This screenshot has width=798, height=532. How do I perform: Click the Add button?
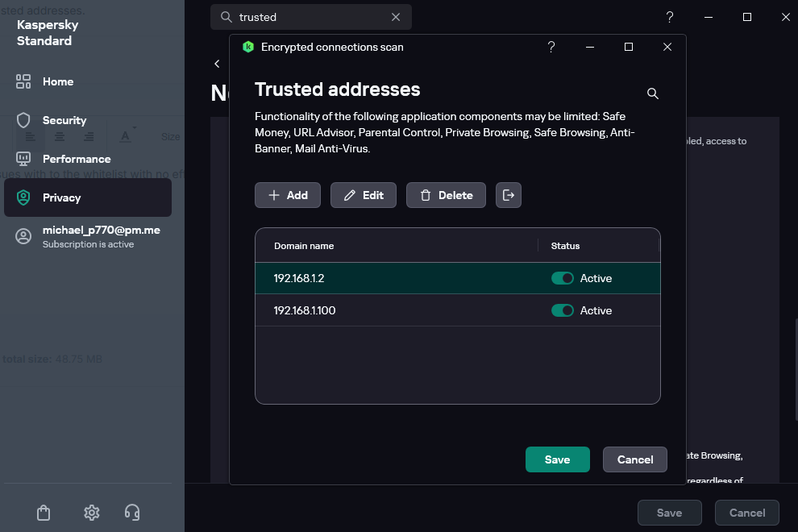tap(288, 195)
